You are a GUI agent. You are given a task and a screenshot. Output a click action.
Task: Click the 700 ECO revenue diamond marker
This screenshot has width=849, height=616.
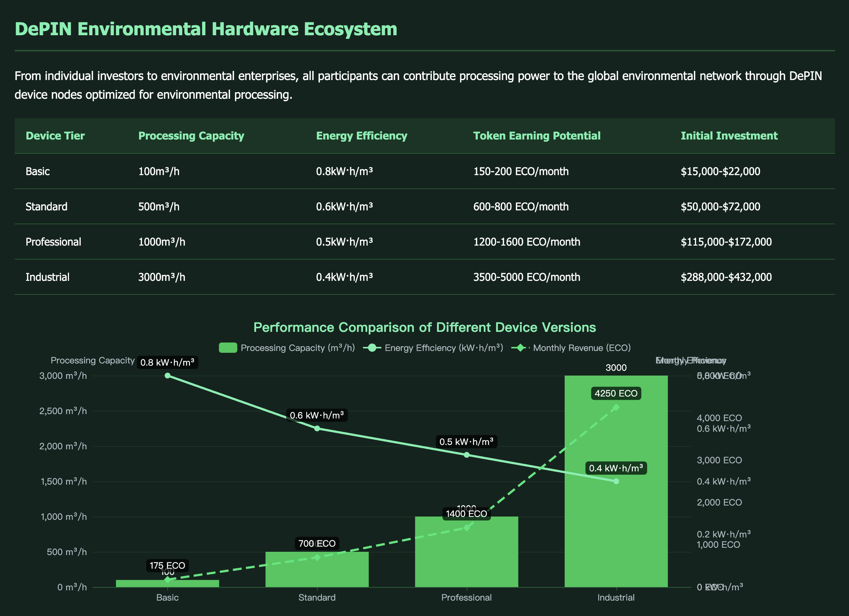317,557
